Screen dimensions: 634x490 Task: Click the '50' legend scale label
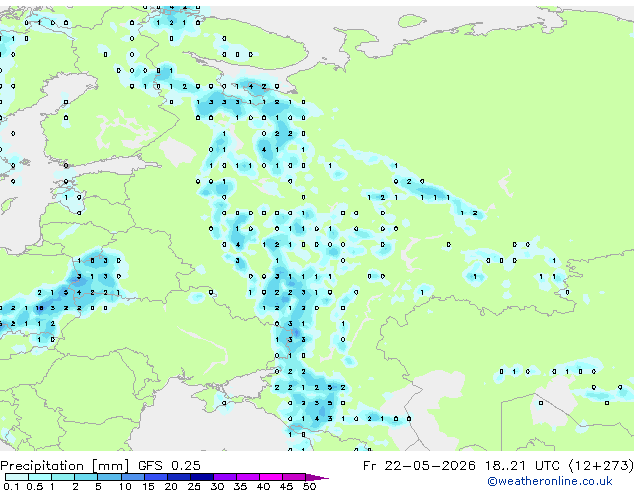point(310,486)
